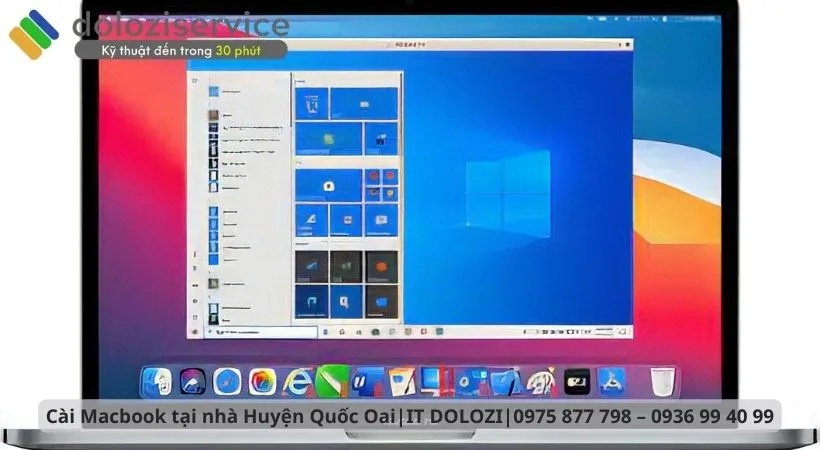The image size is (820, 450).
Task: Open Internet Explorer icon in the dock
Action: [298, 381]
